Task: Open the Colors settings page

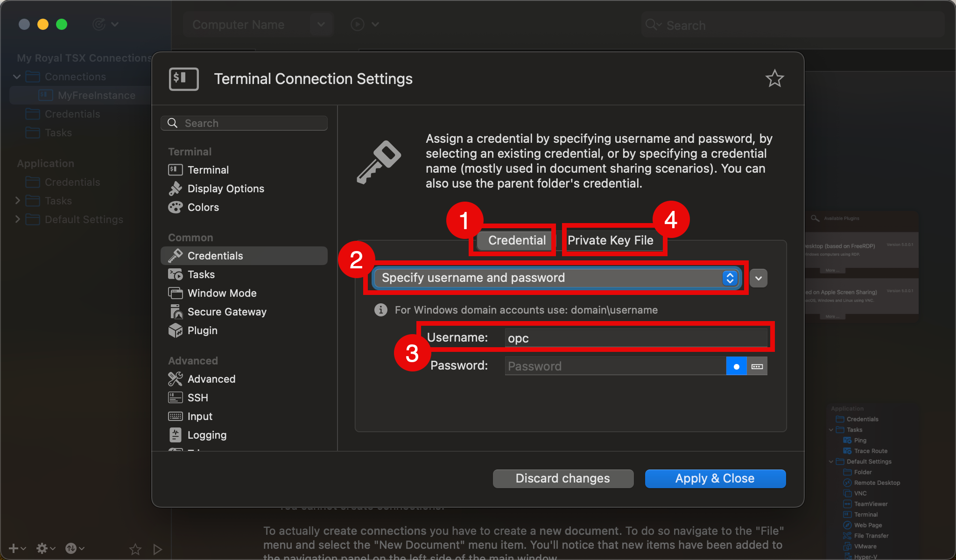Action: 203,207
